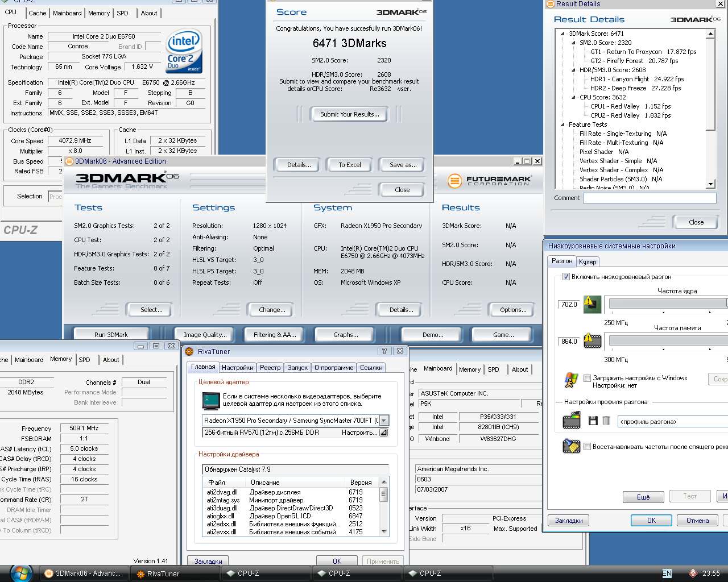Open CPU-Z Cache tab in top-left window
This screenshot has width=728, height=582.
click(37, 13)
